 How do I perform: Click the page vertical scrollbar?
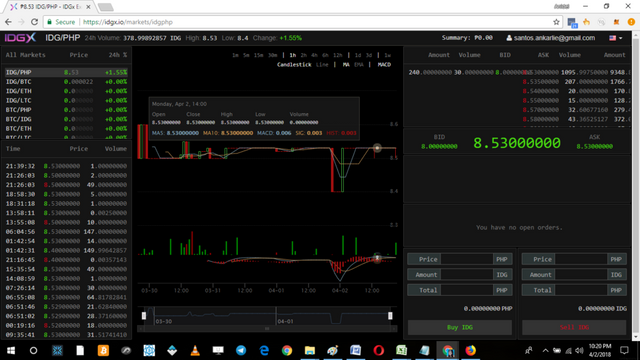(636, 186)
